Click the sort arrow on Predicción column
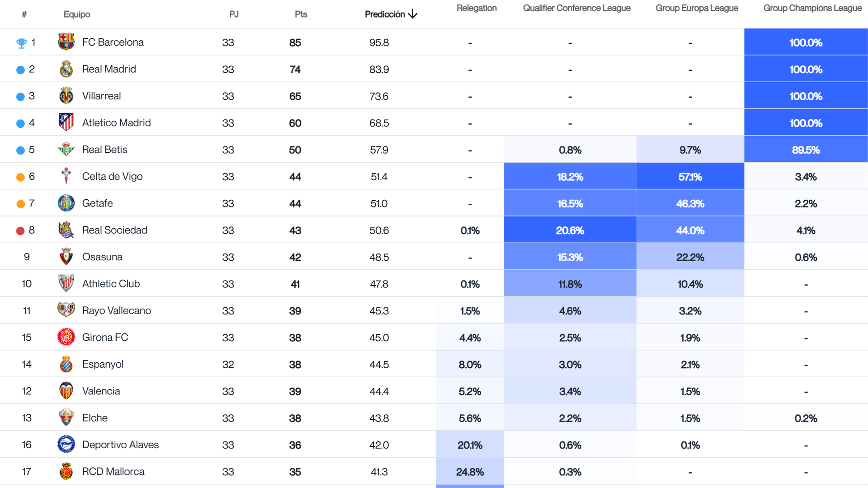 click(x=412, y=14)
